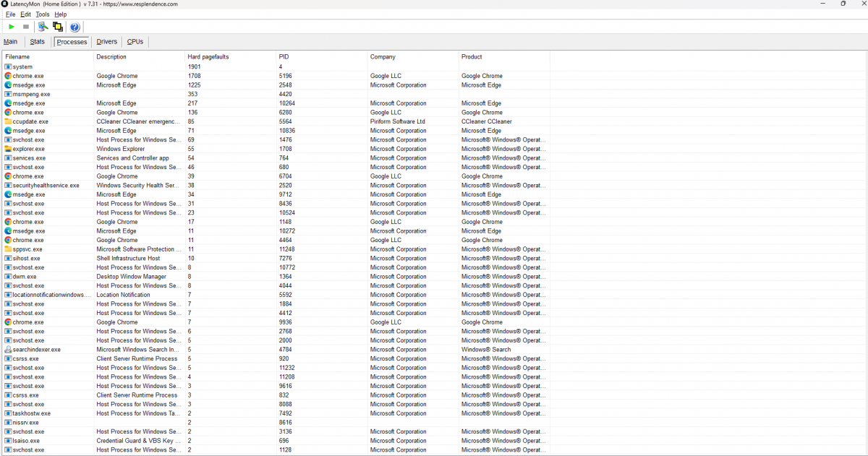
Task: Click the yellow overlapping squares toolbar icon
Action: point(58,27)
